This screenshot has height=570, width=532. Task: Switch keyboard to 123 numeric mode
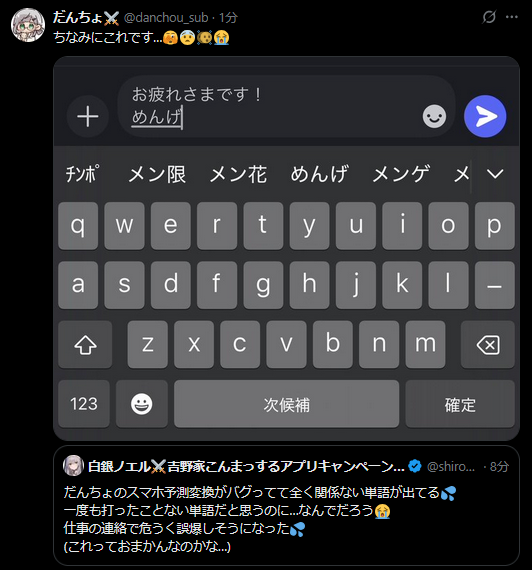[x=84, y=404]
